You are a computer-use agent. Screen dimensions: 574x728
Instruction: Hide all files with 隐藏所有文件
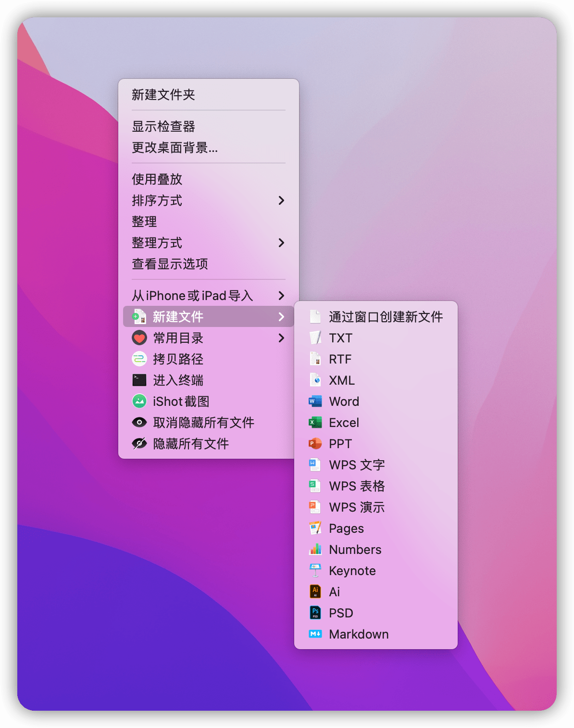[x=190, y=444]
